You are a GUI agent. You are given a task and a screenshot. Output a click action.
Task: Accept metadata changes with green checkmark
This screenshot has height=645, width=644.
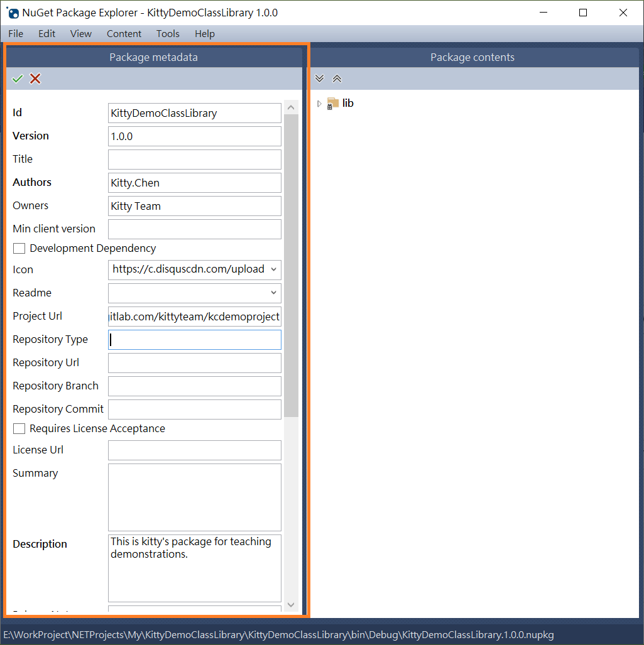click(x=18, y=79)
